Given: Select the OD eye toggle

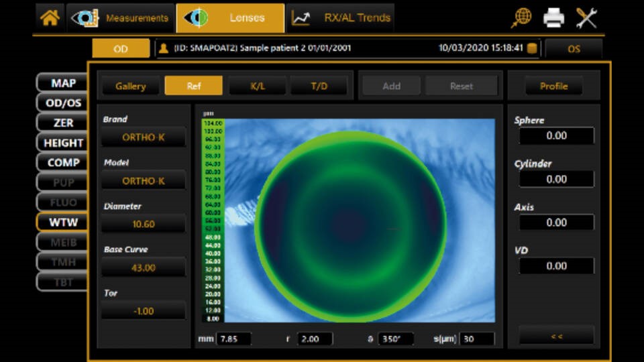Looking at the screenshot, I should coord(121,48).
